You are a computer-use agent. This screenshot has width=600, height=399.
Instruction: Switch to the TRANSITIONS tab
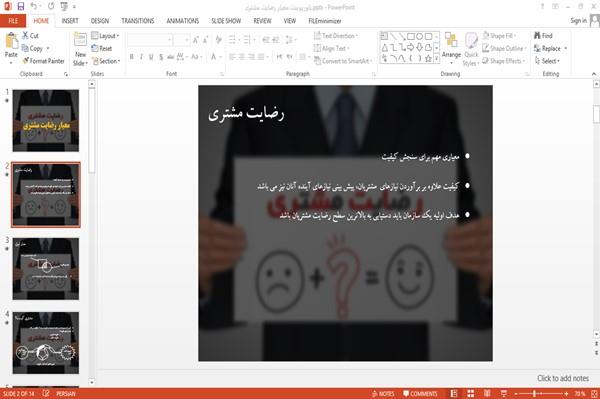tap(138, 21)
